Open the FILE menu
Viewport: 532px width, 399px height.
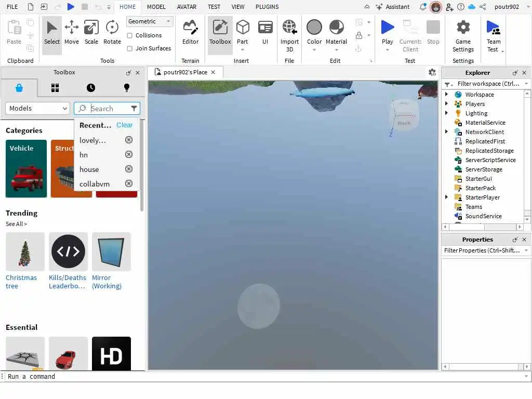12,7
